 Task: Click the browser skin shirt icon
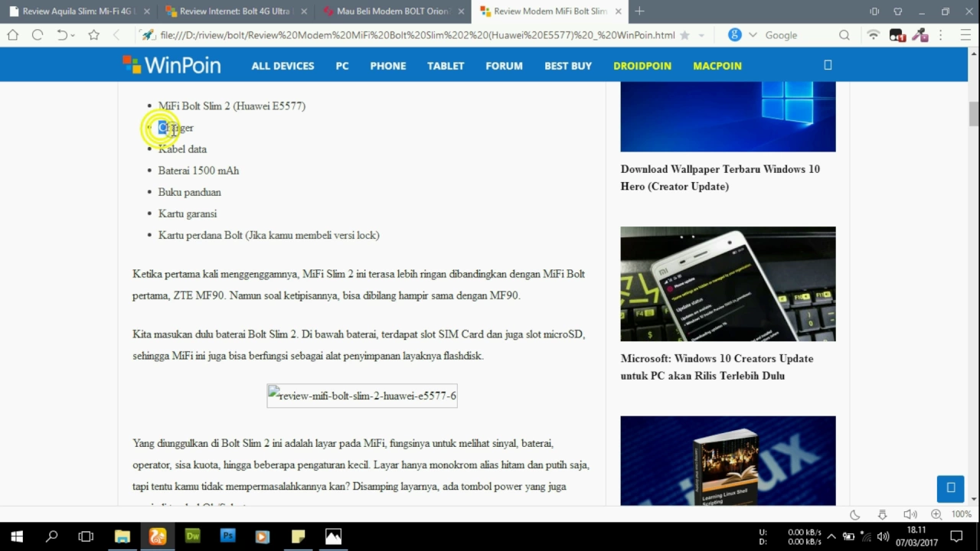pos(898,11)
